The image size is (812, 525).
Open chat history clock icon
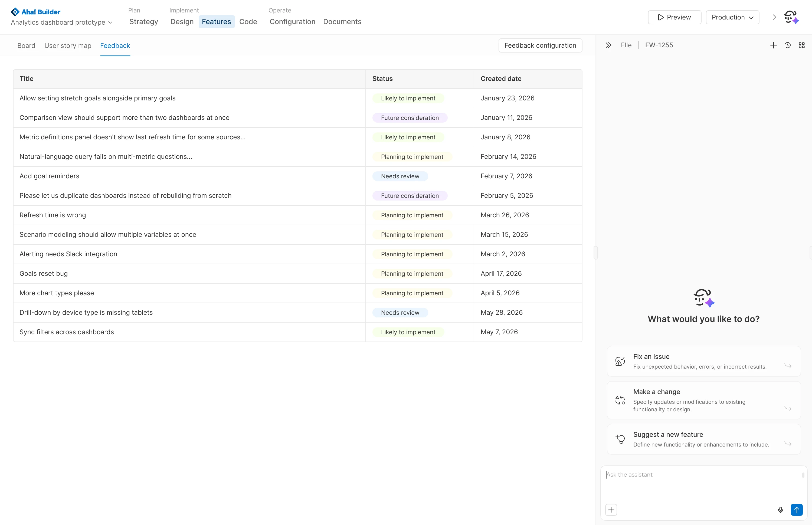coord(787,45)
